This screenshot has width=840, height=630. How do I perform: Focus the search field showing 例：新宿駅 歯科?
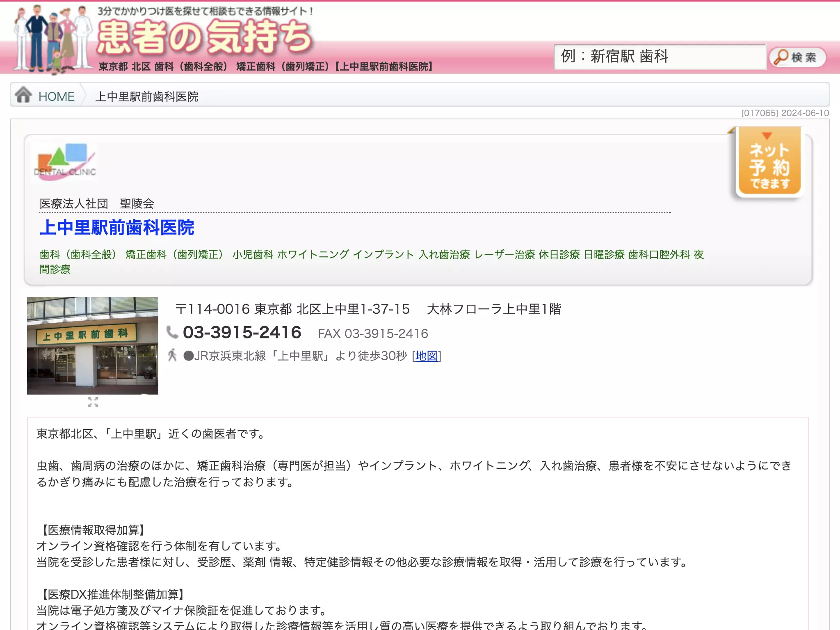pyautogui.click(x=660, y=57)
